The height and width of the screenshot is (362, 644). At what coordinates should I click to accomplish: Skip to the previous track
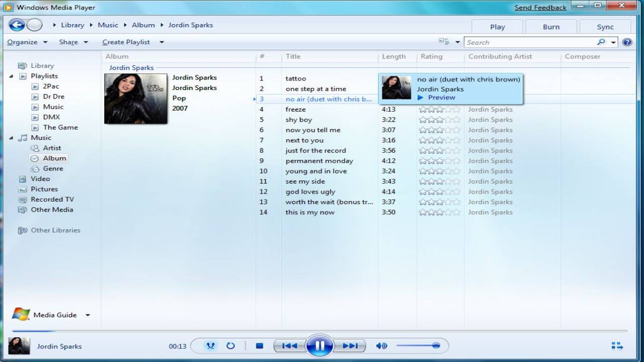coord(289,346)
